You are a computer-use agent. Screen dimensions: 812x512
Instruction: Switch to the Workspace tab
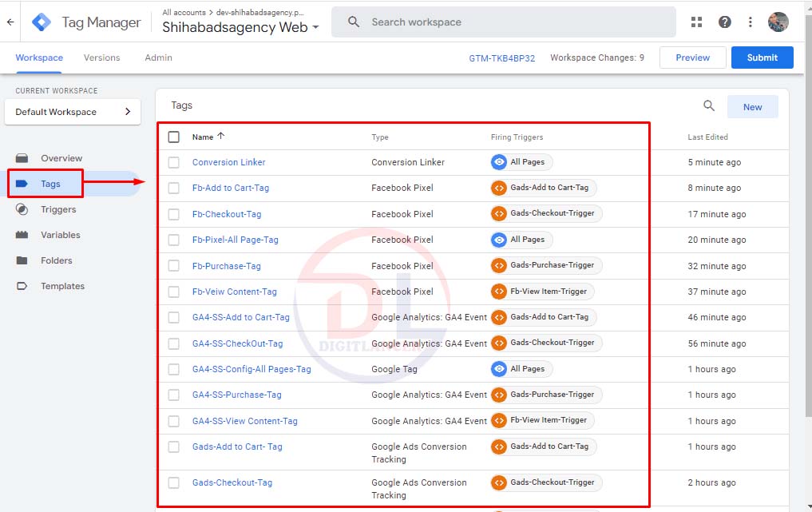(x=39, y=58)
